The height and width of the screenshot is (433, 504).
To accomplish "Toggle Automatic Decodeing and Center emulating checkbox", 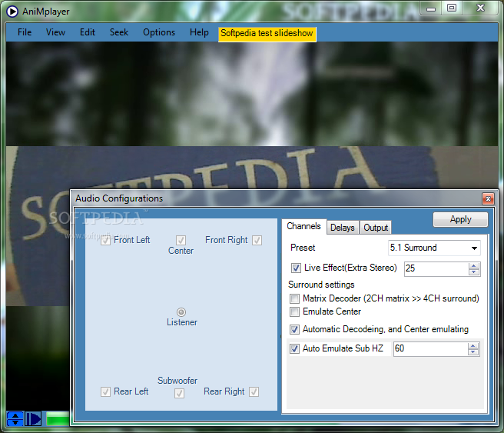I will (x=294, y=329).
